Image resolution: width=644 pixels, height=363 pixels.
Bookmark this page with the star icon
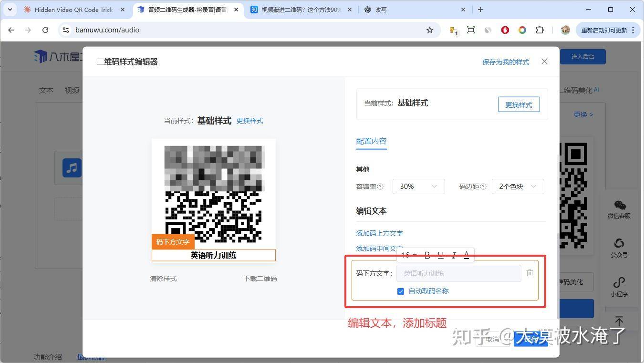point(430,30)
